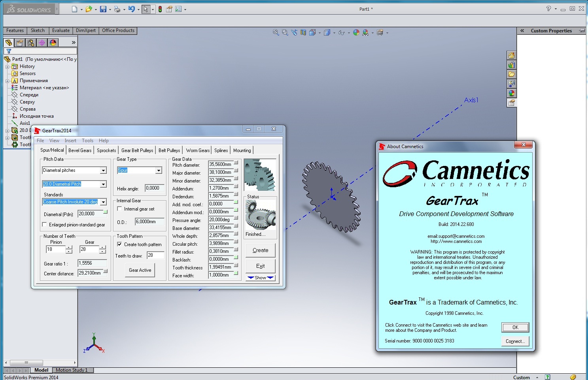Click the Create button in GearTrax
Image resolution: width=588 pixels, height=380 pixels.
(260, 250)
